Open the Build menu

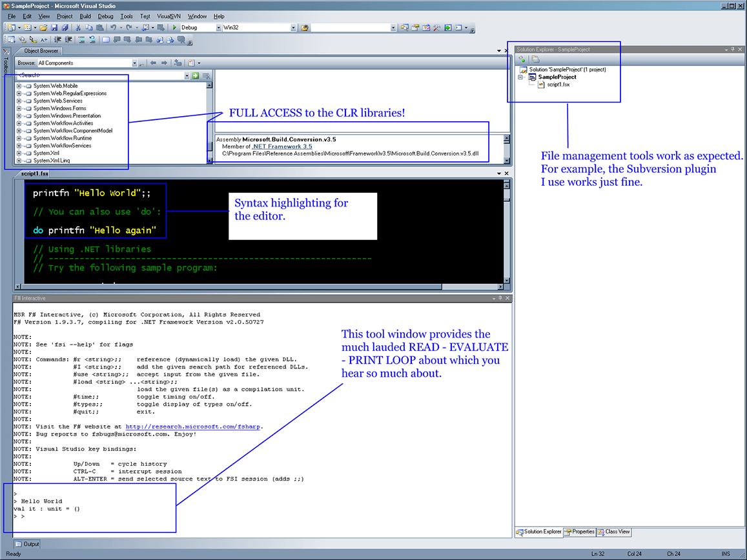coord(85,16)
